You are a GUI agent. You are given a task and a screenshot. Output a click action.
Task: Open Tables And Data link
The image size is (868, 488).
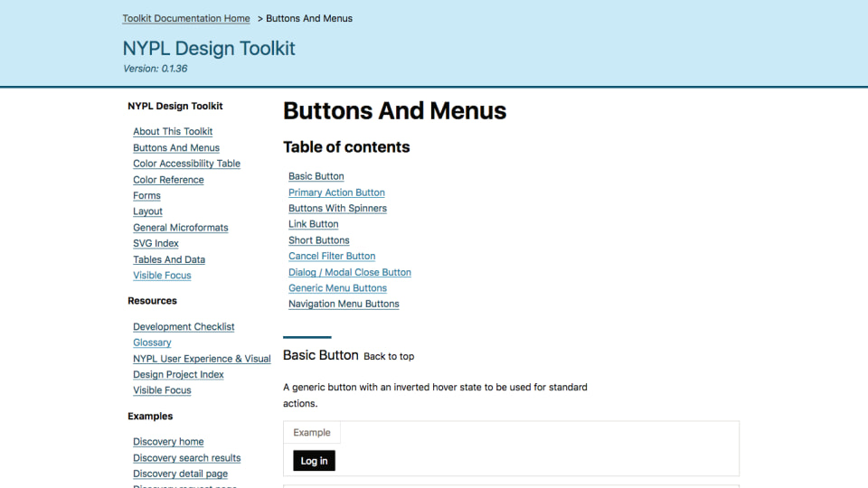169,259
